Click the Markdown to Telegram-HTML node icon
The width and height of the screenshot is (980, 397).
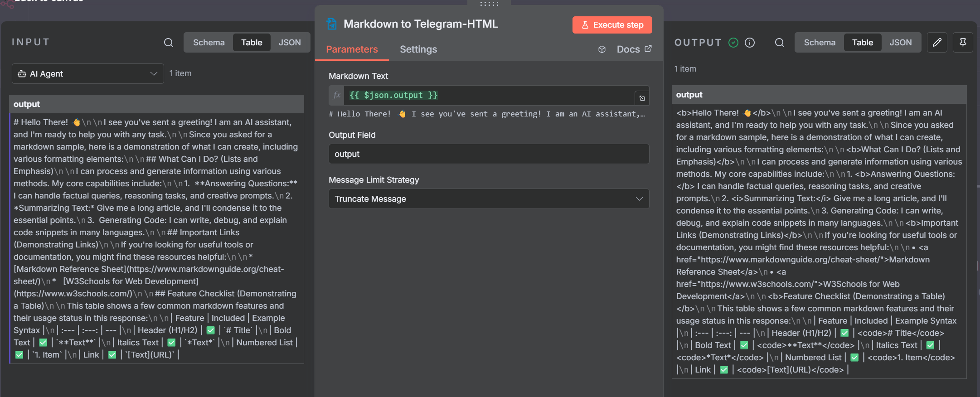332,24
